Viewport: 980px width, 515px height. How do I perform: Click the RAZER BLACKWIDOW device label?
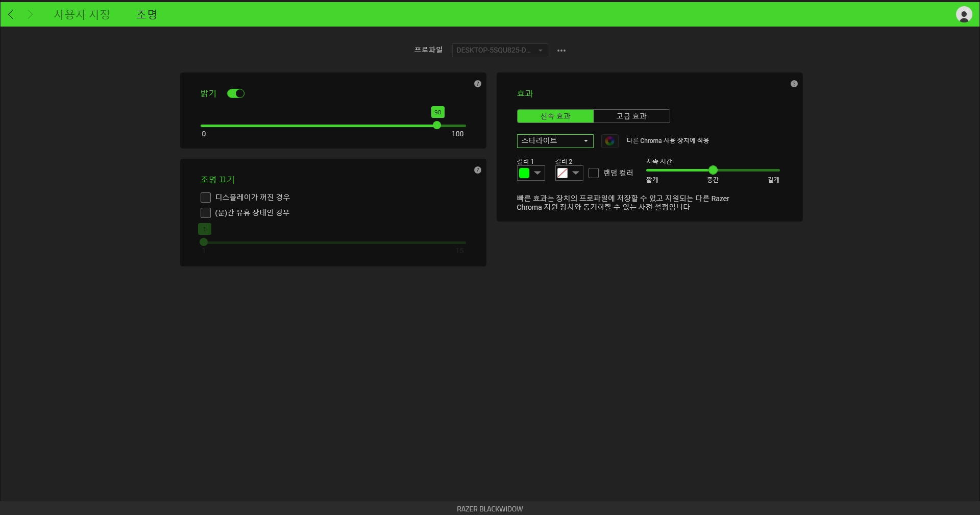pos(490,509)
